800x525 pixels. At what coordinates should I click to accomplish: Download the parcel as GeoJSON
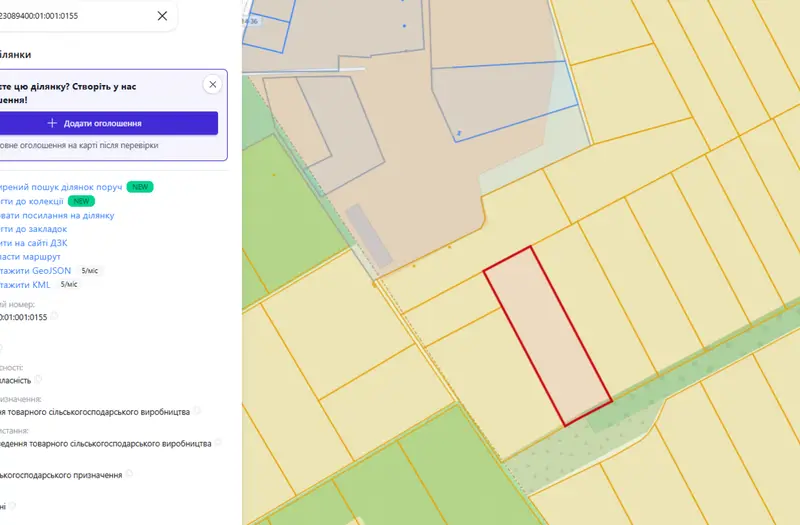(x=35, y=271)
